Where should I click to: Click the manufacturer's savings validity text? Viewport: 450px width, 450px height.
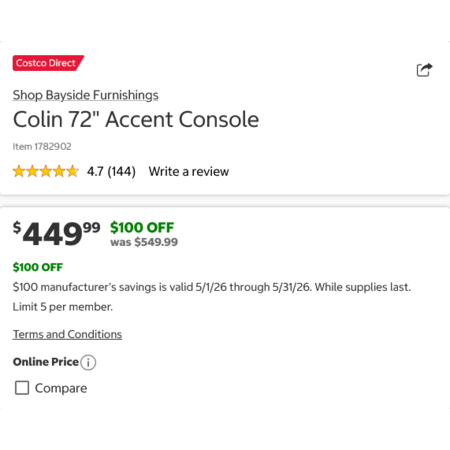[212, 287]
